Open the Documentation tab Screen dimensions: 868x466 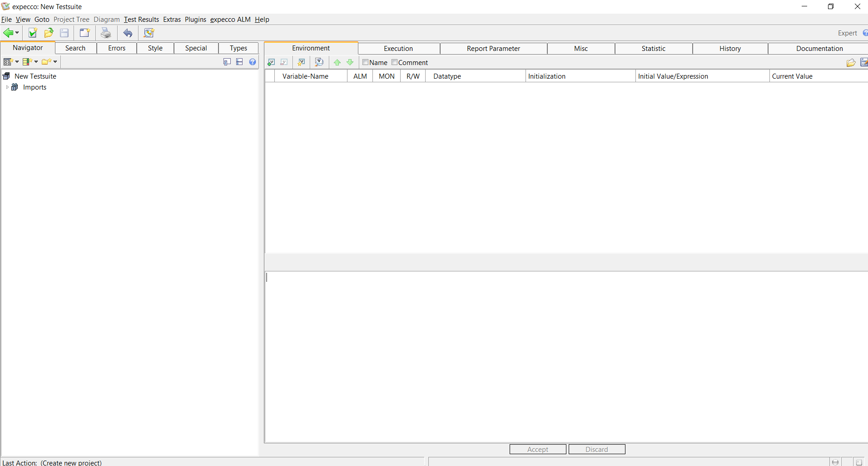818,49
